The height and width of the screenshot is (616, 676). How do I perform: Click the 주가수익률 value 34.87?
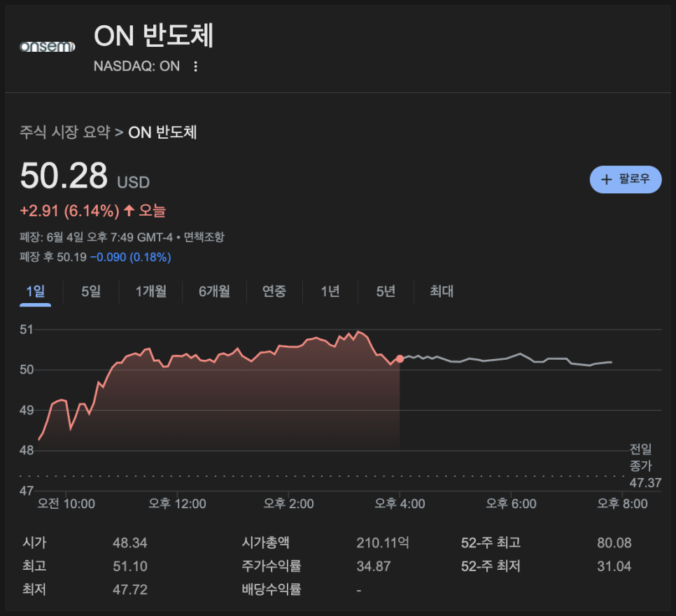click(x=374, y=566)
